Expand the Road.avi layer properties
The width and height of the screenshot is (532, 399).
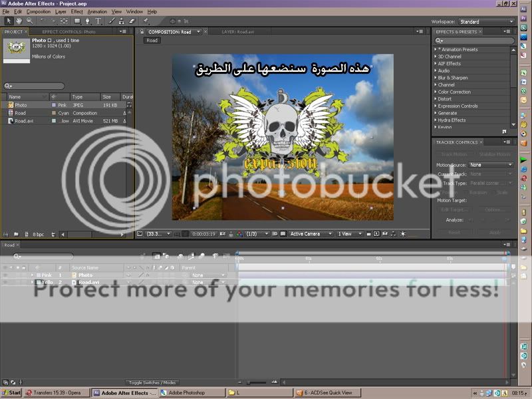[x=32, y=282]
